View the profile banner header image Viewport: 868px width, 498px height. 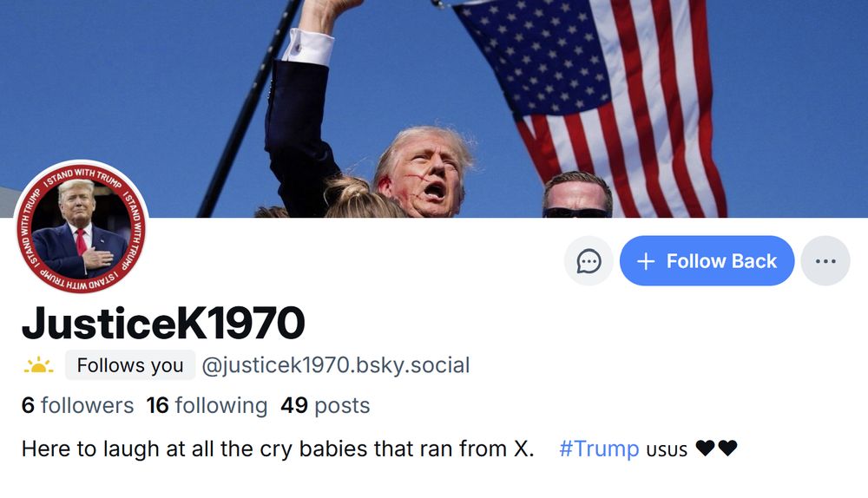[434, 108]
